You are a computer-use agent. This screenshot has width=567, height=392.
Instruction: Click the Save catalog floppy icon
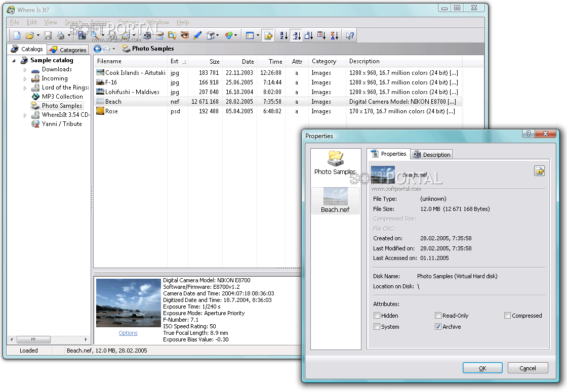tap(48, 35)
